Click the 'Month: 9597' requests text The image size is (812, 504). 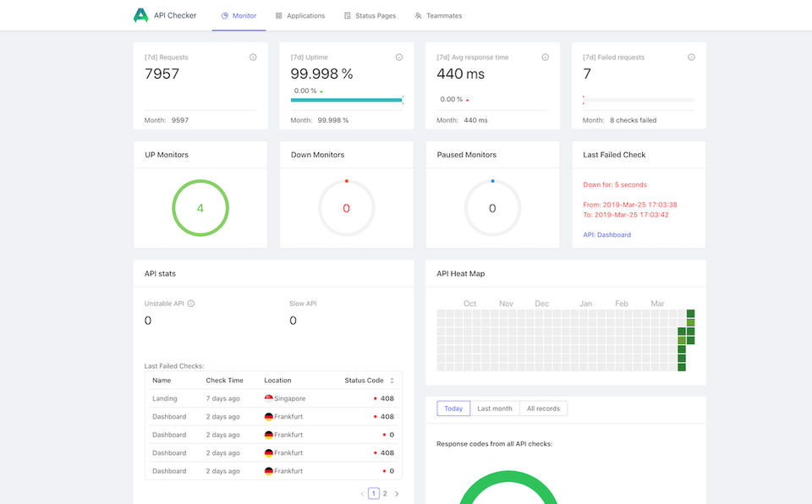coord(167,120)
